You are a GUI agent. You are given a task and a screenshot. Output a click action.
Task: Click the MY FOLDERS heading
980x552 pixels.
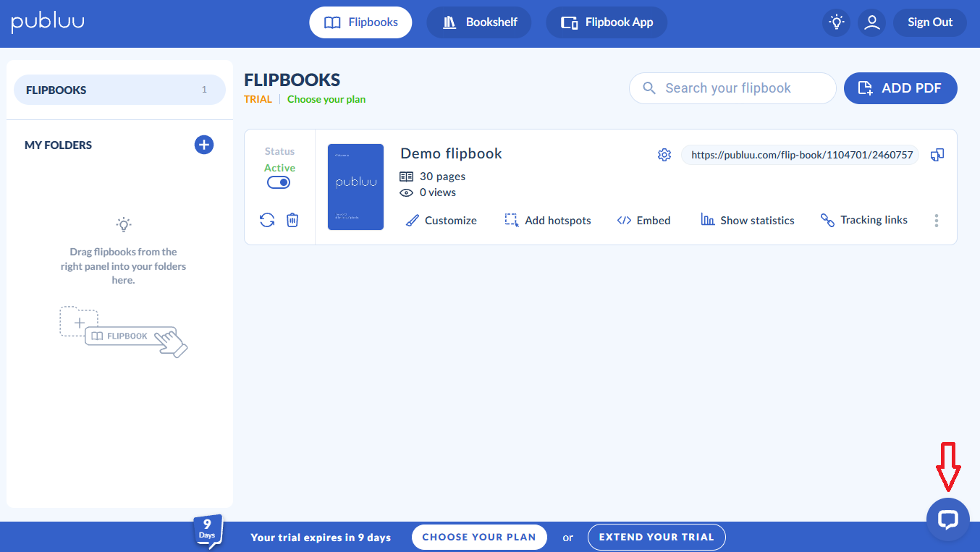[x=58, y=145]
